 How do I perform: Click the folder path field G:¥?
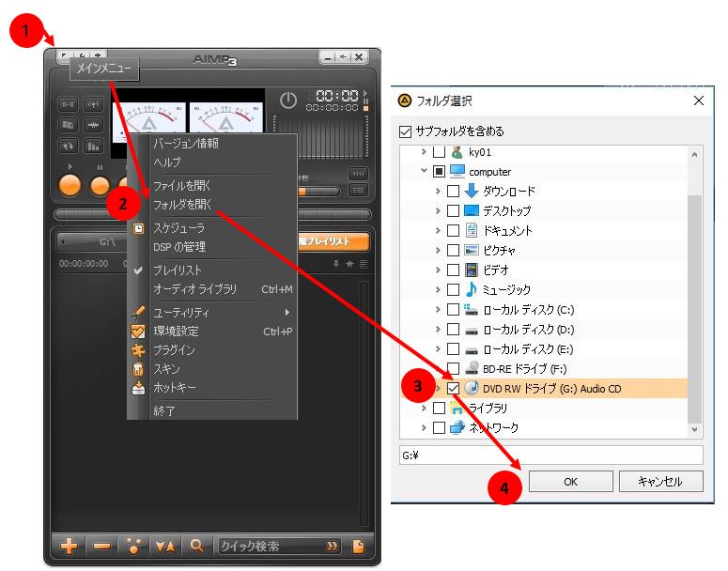point(551,455)
